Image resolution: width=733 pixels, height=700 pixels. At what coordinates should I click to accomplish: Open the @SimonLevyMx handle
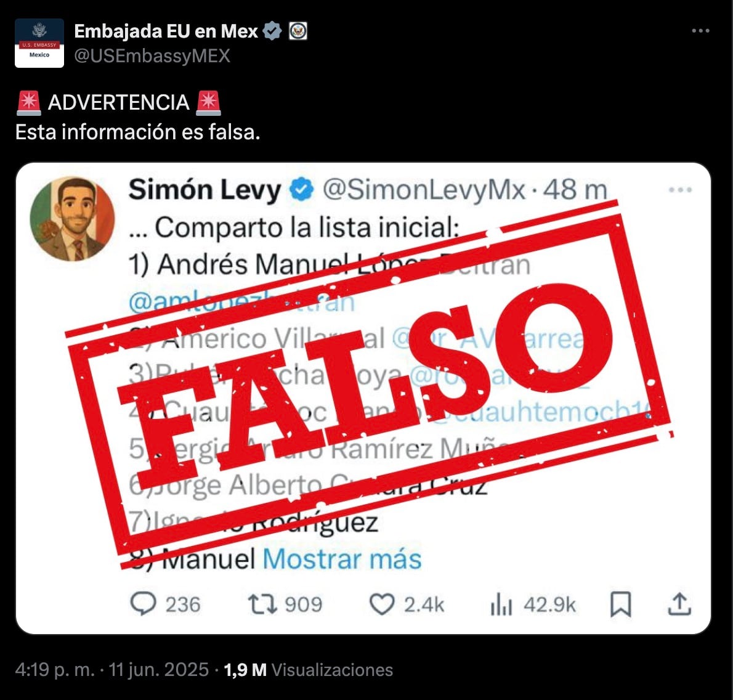tap(424, 190)
